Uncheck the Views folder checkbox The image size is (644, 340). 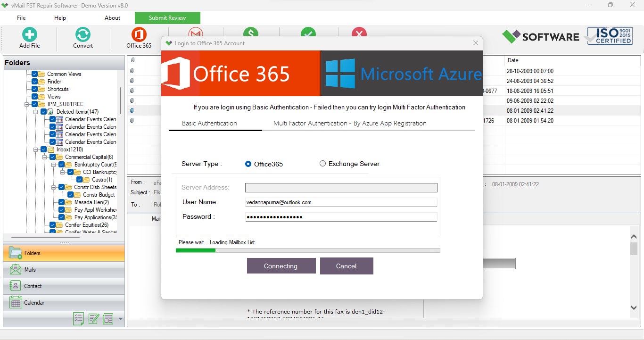(34, 97)
